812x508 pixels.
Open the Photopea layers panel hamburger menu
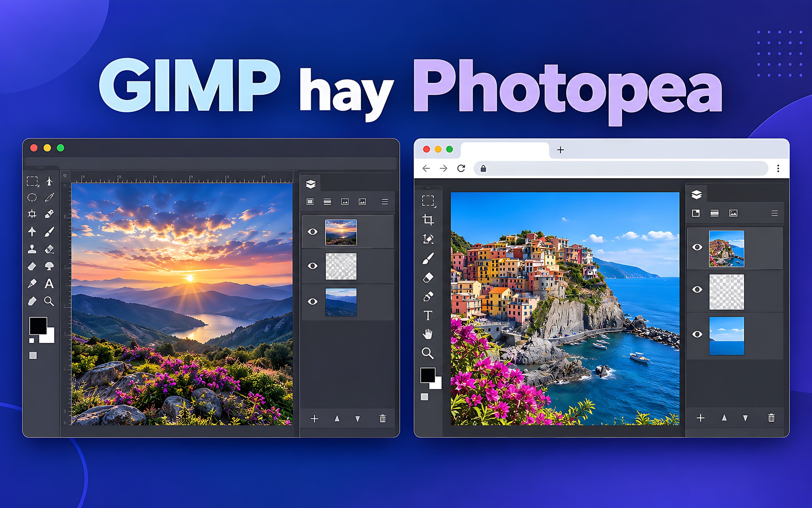point(774,213)
